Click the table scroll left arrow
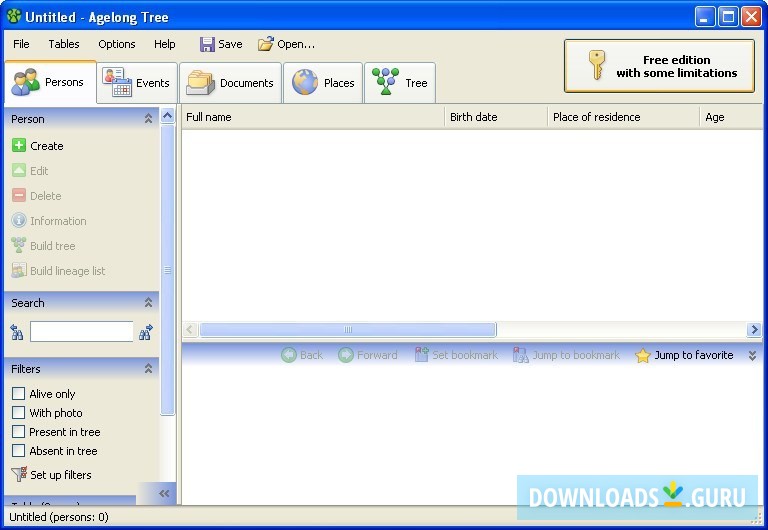This screenshot has width=768, height=530. 190,330
